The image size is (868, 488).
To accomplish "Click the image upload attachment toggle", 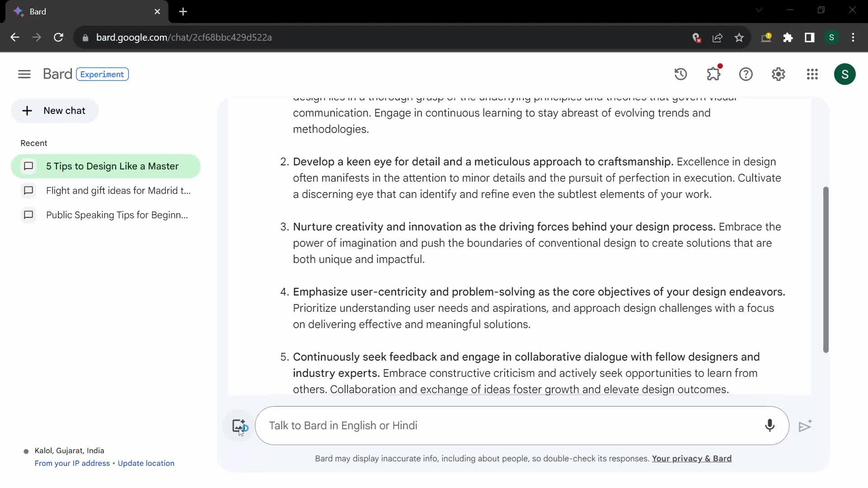I will click(238, 426).
